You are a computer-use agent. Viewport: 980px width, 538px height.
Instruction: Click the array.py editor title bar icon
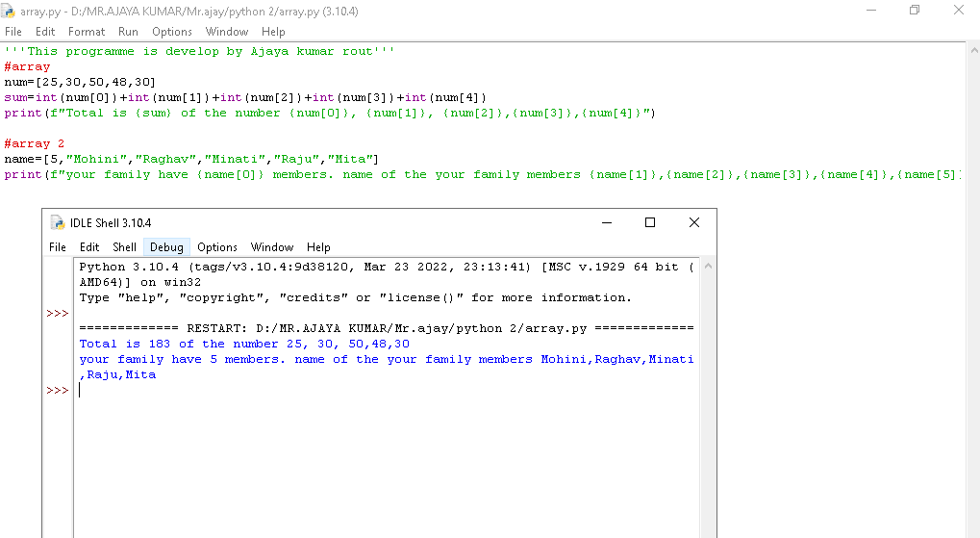10,11
